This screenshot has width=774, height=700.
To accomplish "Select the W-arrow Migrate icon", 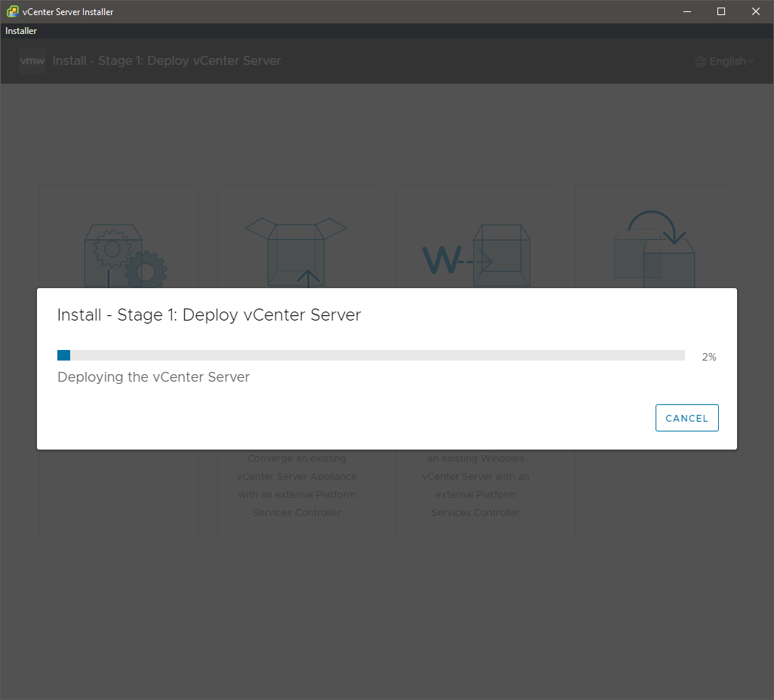I will click(x=475, y=256).
